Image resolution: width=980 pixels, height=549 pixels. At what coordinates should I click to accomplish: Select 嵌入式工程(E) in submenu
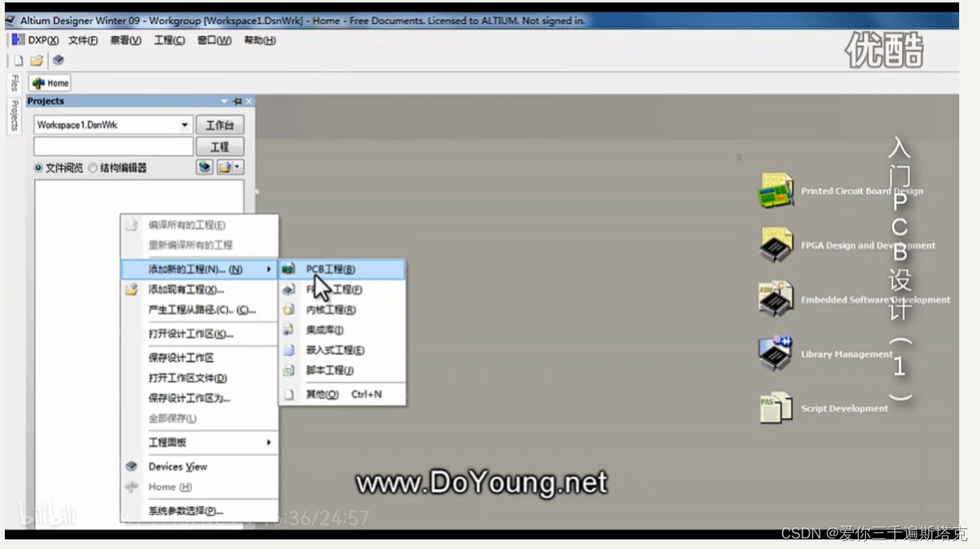[342, 350]
